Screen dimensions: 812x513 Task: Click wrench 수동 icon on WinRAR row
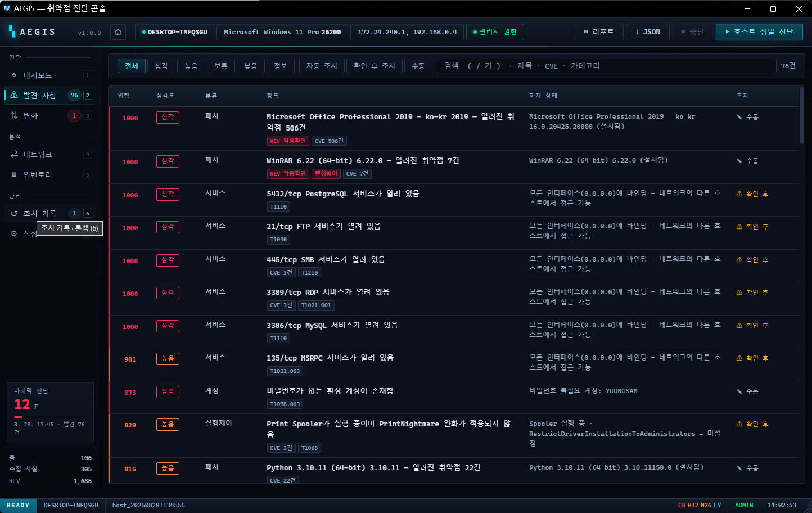point(739,161)
